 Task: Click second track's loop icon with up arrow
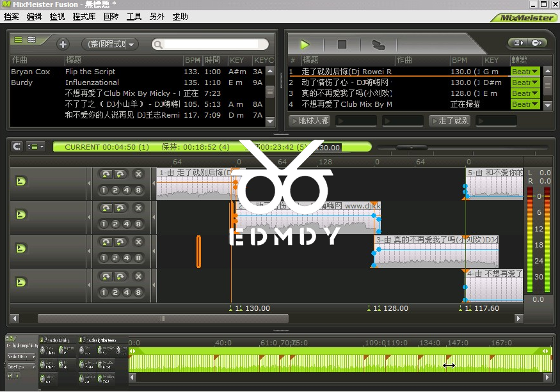[106, 208]
